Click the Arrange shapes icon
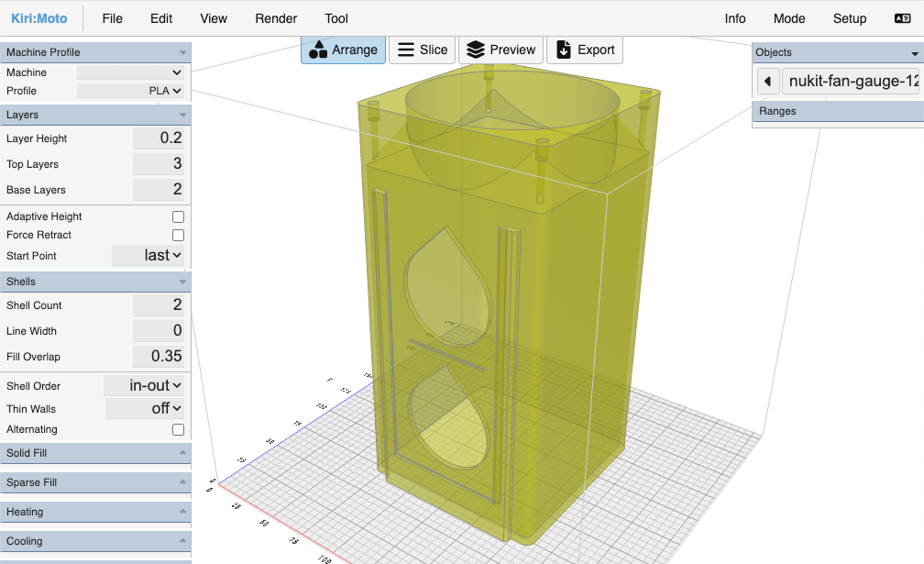Screen dimensions: 924x564 (x=317, y=50)
